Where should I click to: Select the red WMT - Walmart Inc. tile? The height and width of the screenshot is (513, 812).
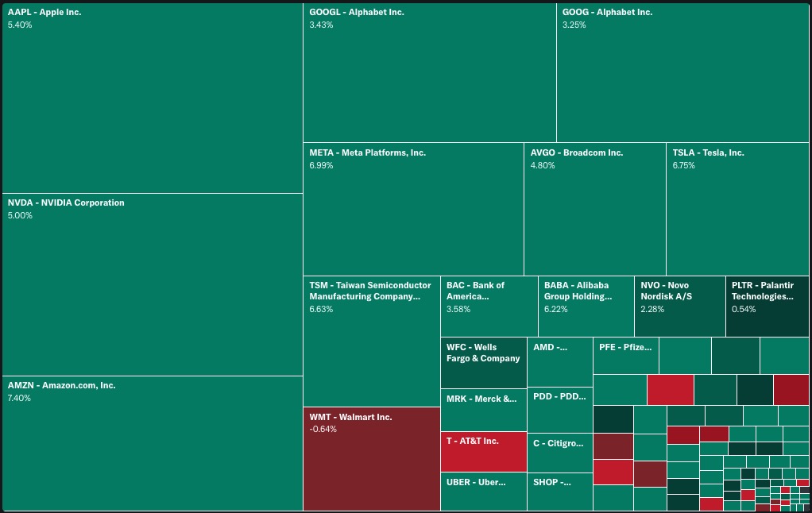pyautogui.click(x=372, y=459)
